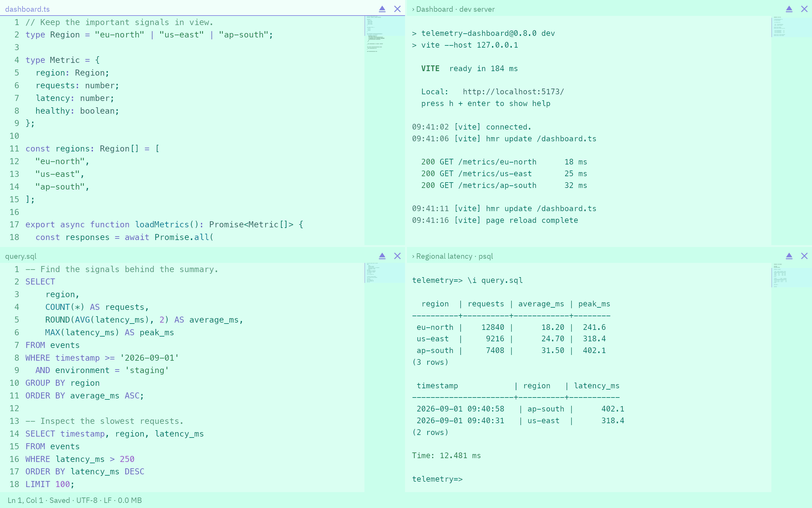Click the 'GET /metrics/us-east' log line
Screen dimensions: 812x508
(504, 174)
